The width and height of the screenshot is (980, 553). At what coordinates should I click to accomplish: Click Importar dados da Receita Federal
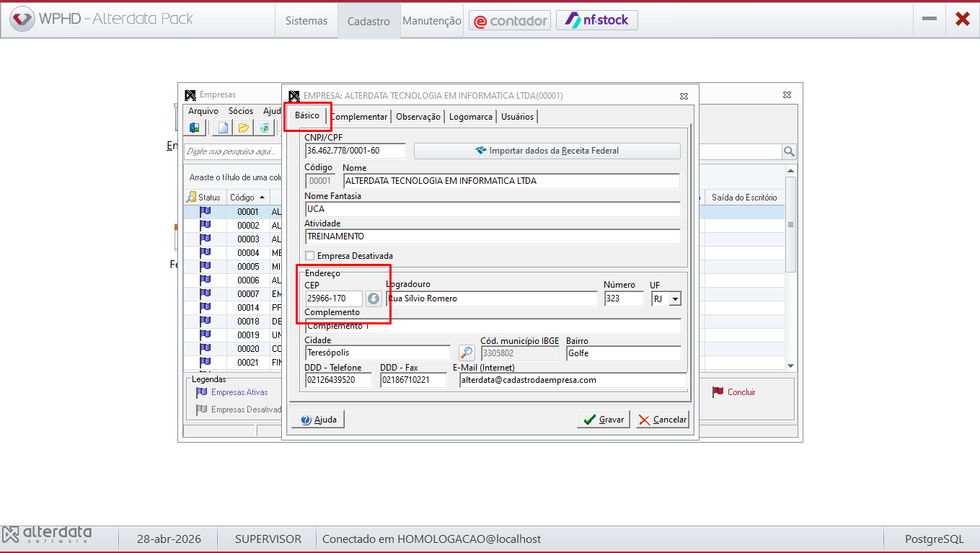click(547, 151)
